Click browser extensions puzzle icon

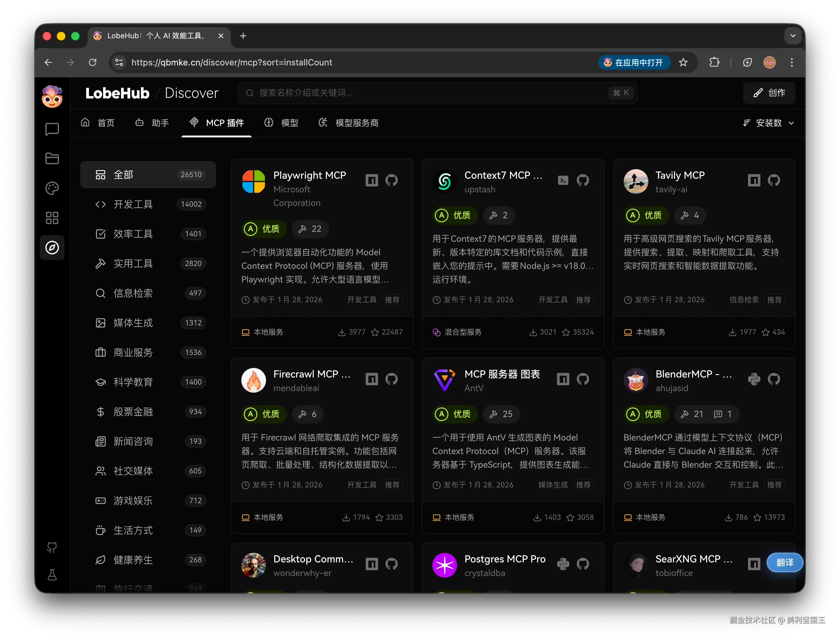tap(714, 62)
